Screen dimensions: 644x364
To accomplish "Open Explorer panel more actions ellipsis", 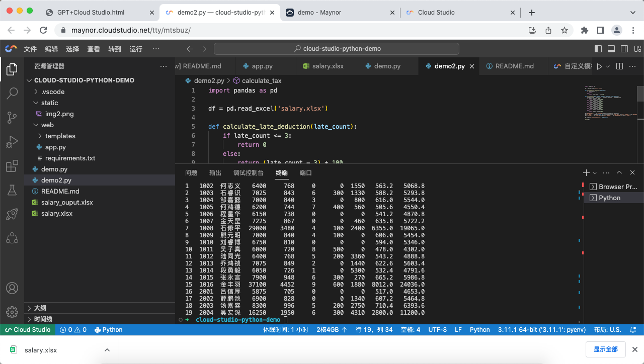I will click(x=164, y=66).
